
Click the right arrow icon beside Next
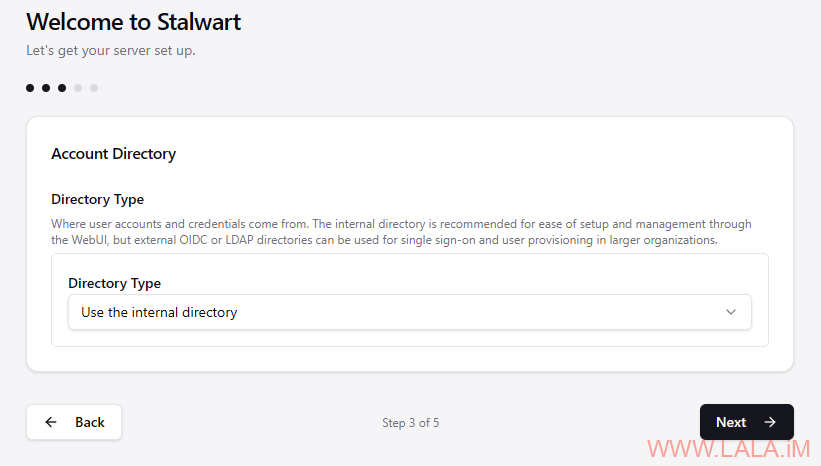(770, 422)
